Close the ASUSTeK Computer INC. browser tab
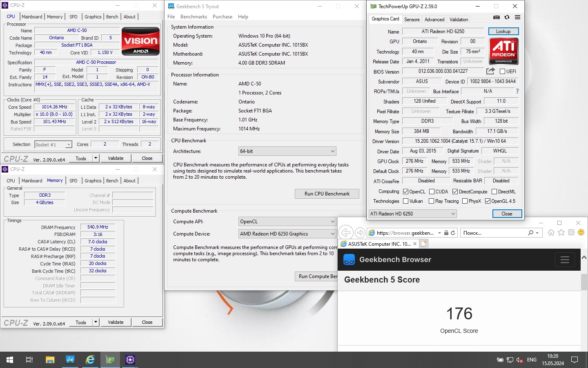 point(415,244)
